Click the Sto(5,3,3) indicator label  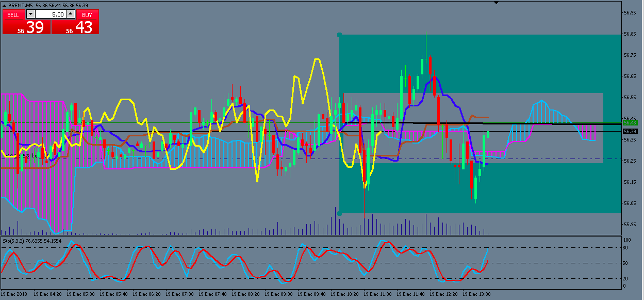[13, 241]
